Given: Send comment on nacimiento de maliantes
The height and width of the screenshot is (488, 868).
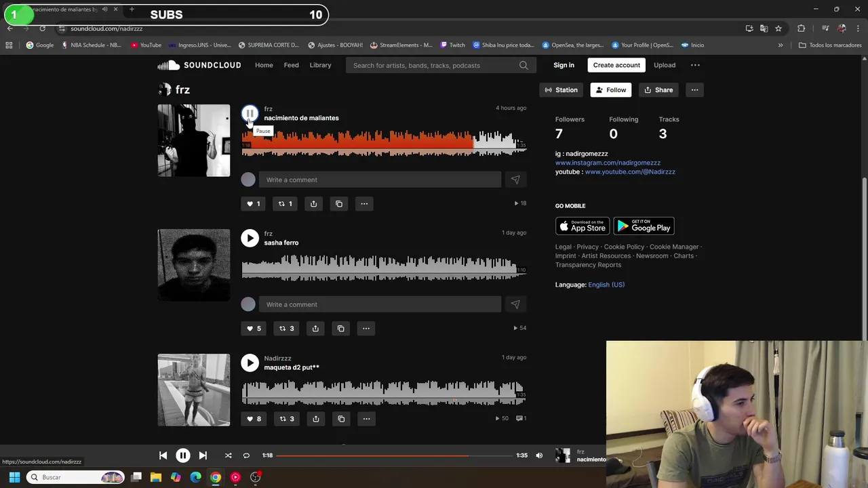Looking at the screenshot, I should coord(515,180).
